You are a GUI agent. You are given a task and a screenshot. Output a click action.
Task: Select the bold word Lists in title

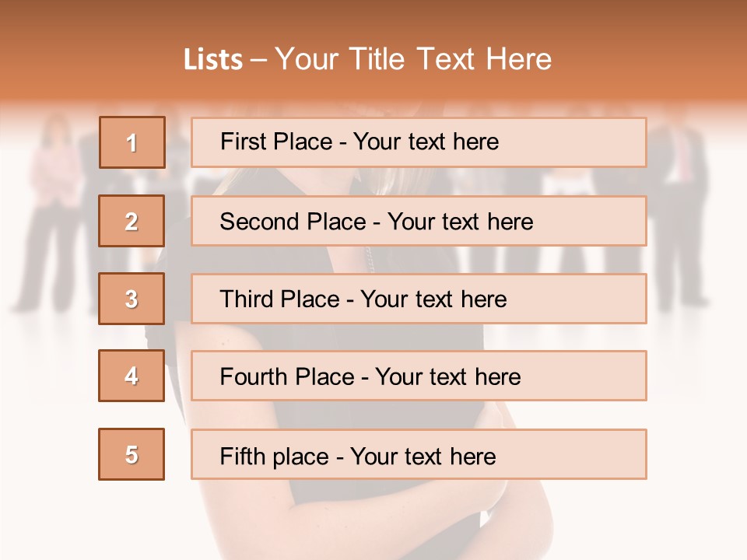[213, 60]
